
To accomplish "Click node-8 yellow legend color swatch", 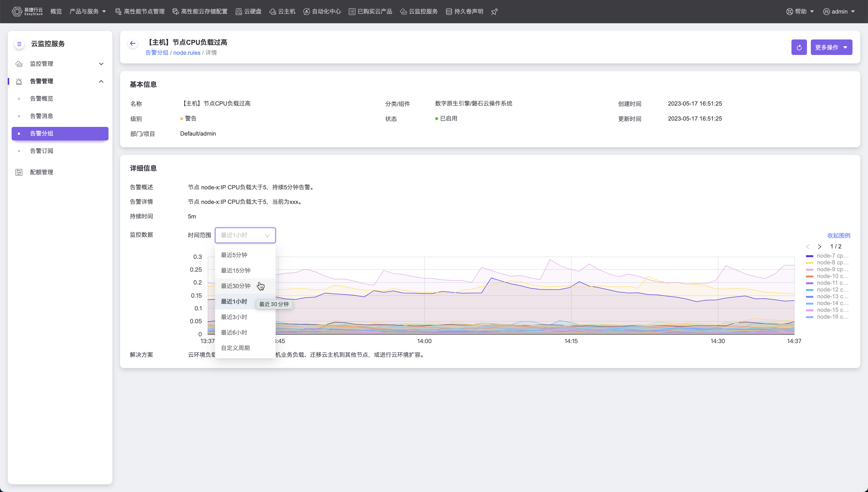I will click(809, 262).
